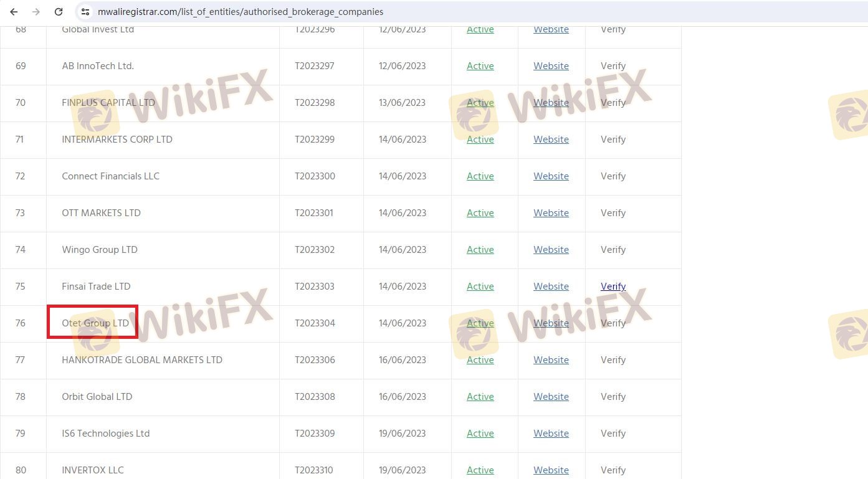Select registration number T2023299
This screenshot has height=479, width=868.
315,140
